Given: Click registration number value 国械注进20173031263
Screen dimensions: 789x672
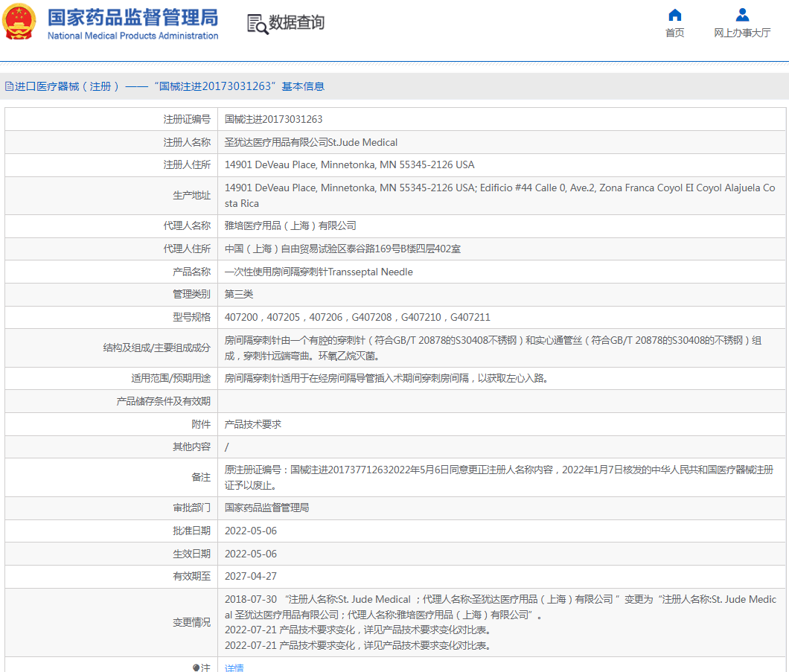Looking at the screenshot, I should (x=273, y=119).
